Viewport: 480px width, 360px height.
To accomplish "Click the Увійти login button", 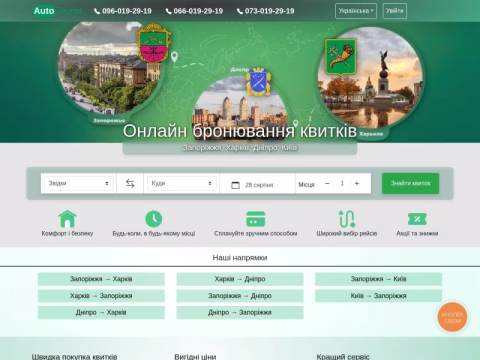I will pyautogui.click(x=395, y=11).
